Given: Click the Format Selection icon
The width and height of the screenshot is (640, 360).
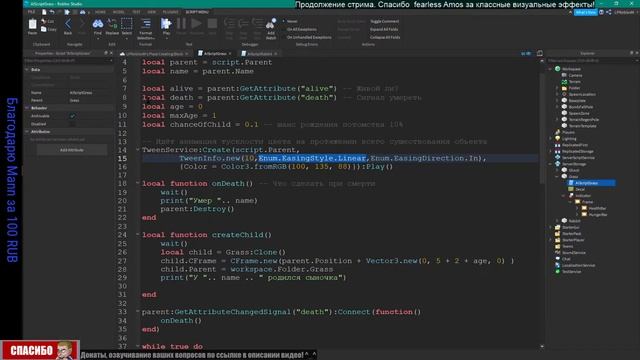Looking at the screenshot, I should [x=146, y=24].
